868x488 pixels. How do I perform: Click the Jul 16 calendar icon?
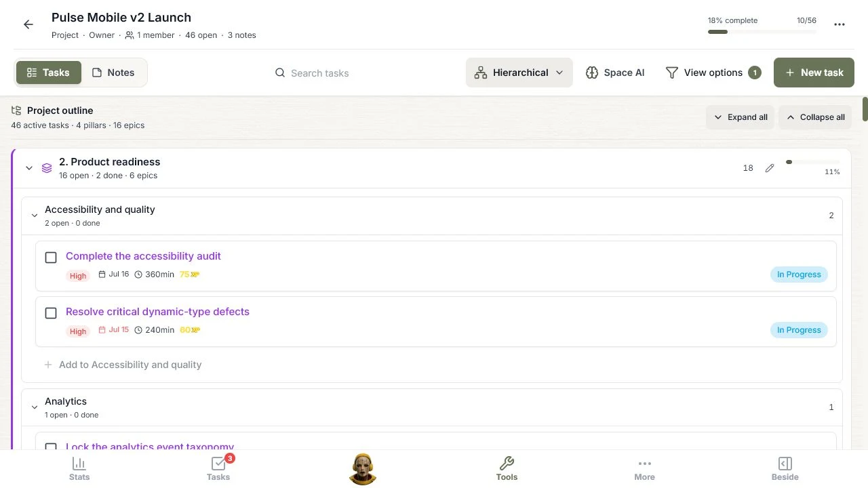pos(102,274)
